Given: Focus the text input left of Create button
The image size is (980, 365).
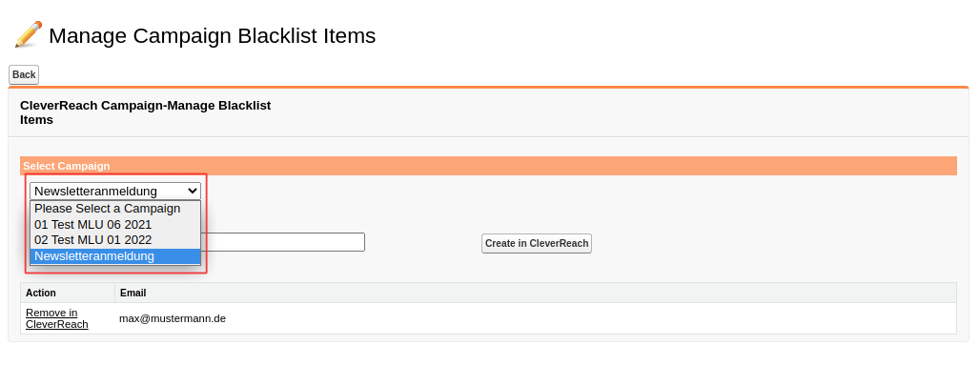Looking at the screenshot, I should click(283, 242).
